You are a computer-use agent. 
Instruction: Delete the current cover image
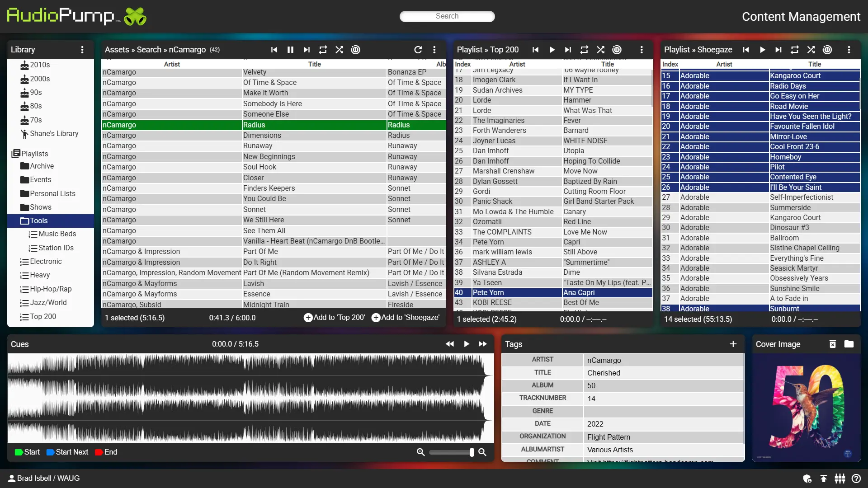click(833, 344)
